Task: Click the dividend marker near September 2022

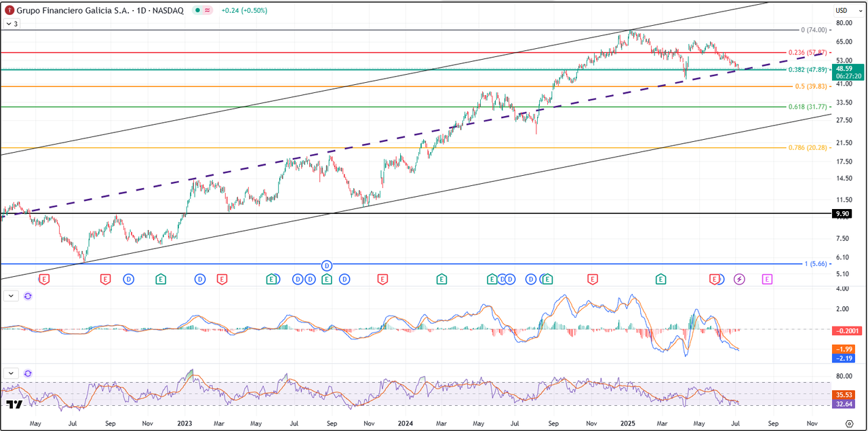Action: tap(129, 279)
